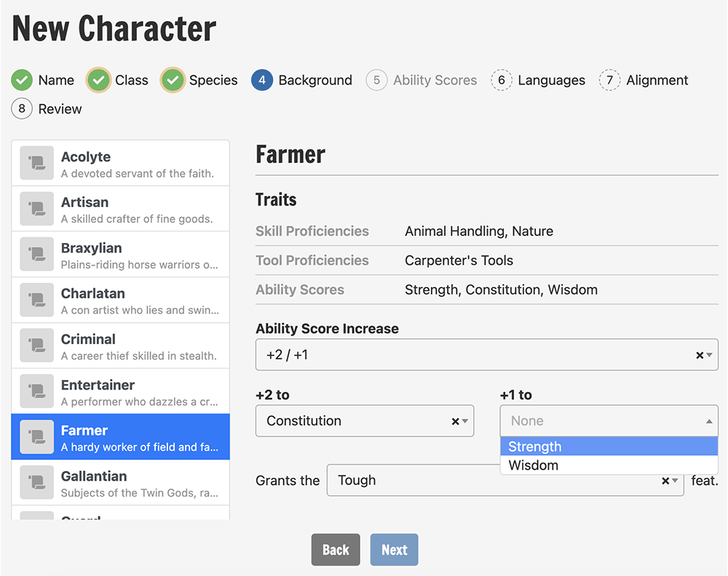Select the Braxylian background name
This screenshot has height=576, width=728.
click(x=92, y=248)
